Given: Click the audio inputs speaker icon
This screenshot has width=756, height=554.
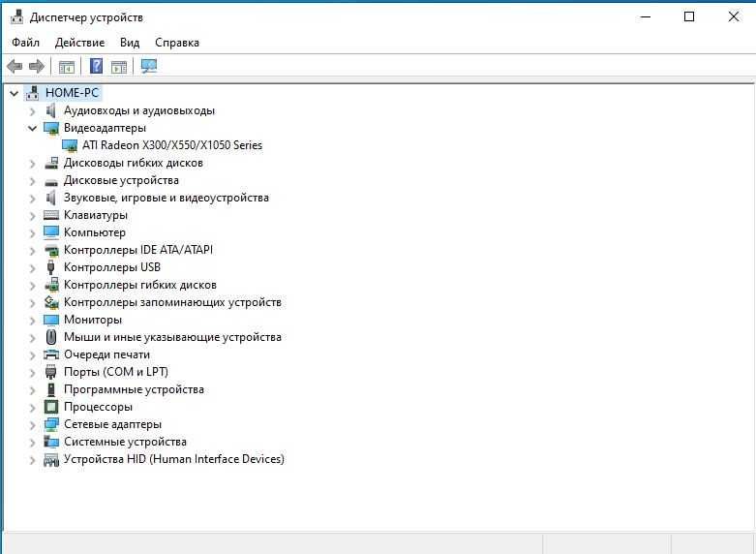Looking at the screenshot, I should click(x=50, y=110).
